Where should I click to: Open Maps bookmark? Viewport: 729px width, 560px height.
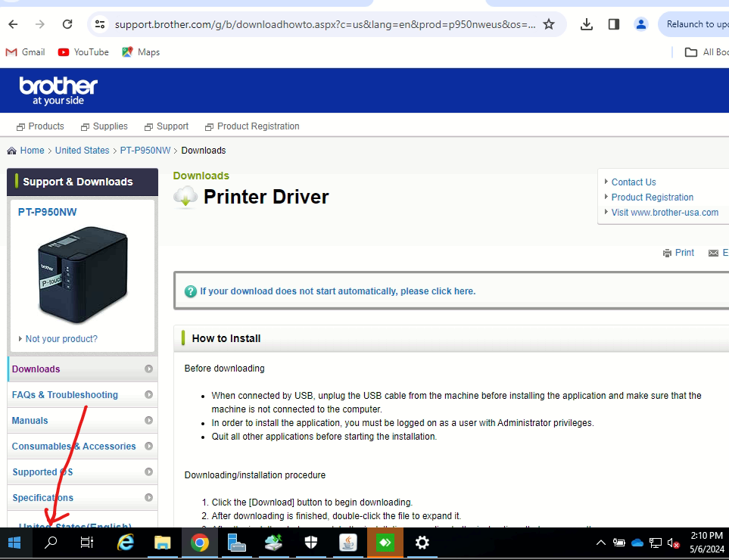coord(141,52)
